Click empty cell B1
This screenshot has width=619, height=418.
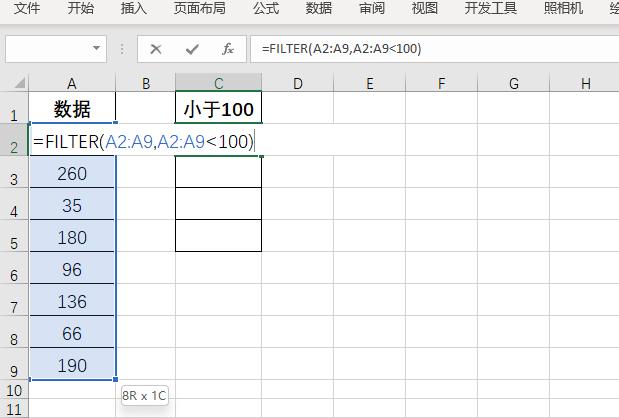pos(146,108)
